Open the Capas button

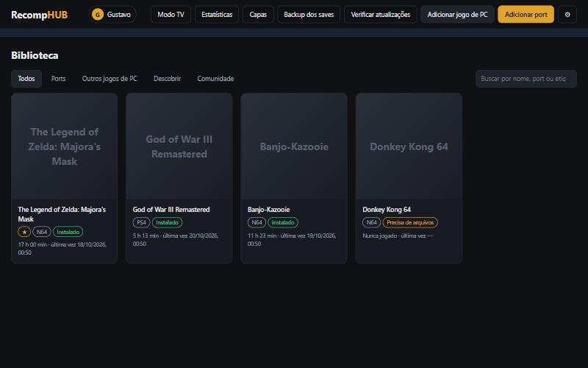pos(258,15)
